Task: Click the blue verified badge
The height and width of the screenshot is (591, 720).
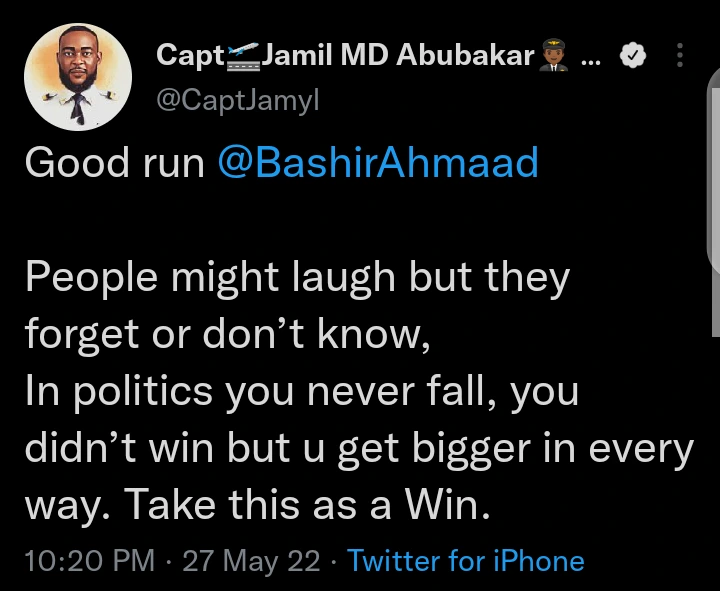Action: (632, 57)
